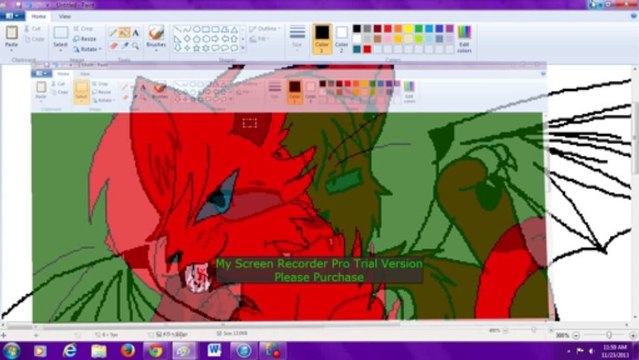Pick the Right triangle shape
Screen dimensions: 639x360
[178, 39]
